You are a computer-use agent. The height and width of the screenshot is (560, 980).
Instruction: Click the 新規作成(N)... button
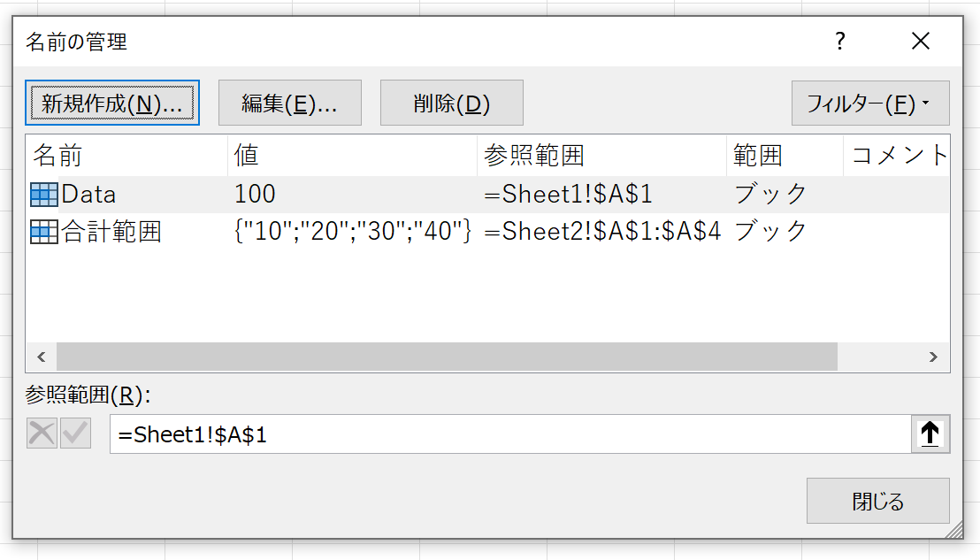tap(112, 103)
